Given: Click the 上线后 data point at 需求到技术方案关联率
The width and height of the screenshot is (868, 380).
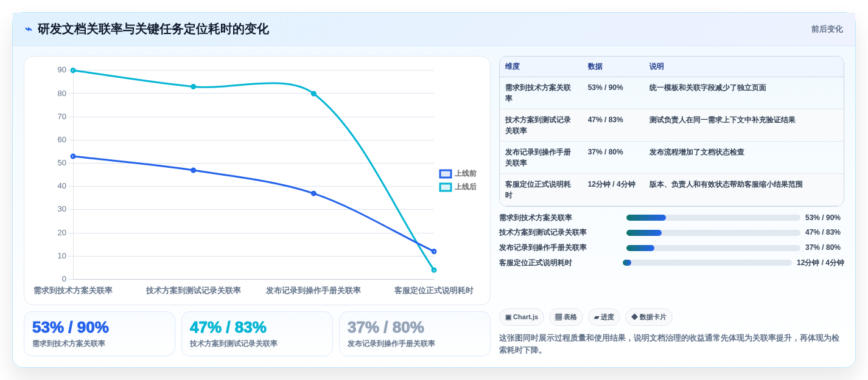Looking at the screenshot, I should point(73,71).
